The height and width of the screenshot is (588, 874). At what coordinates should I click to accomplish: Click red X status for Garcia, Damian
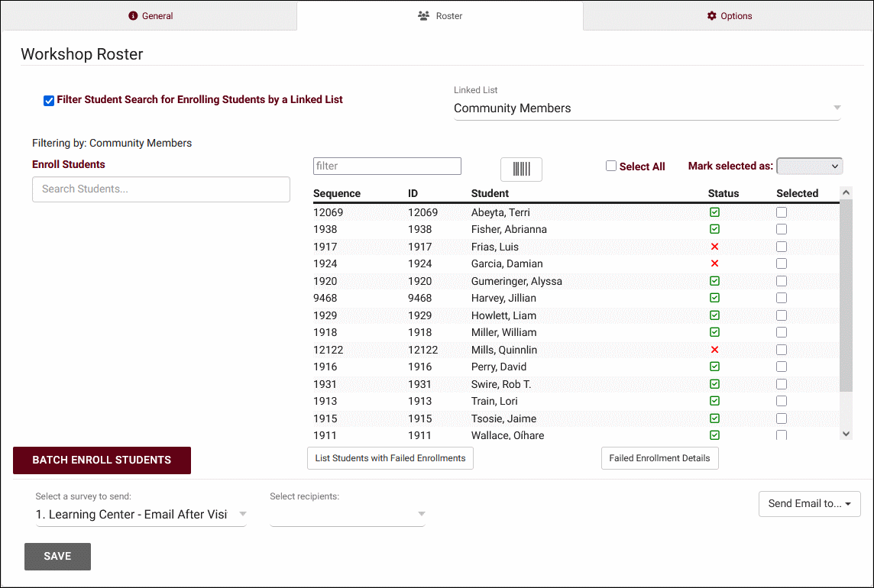(714, 263)
